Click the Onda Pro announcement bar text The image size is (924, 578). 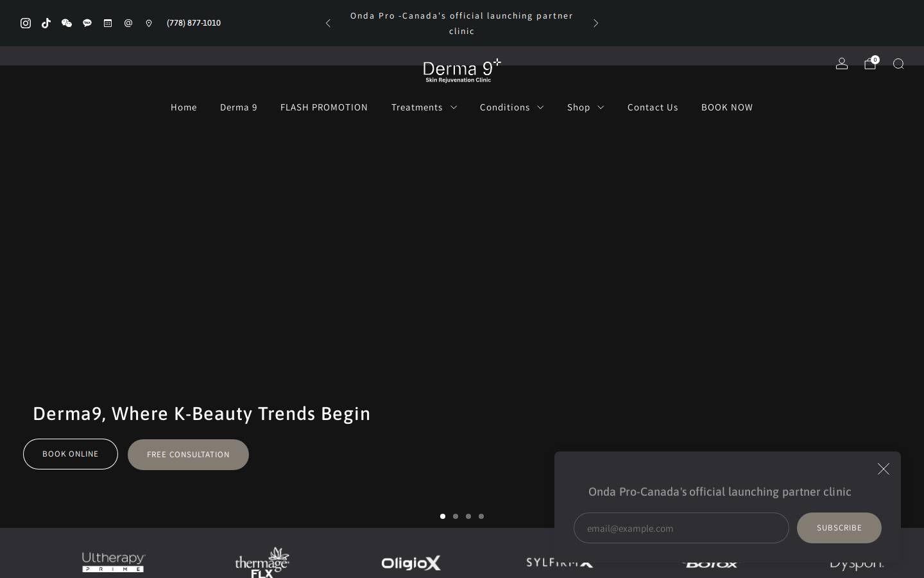[461, 23]
